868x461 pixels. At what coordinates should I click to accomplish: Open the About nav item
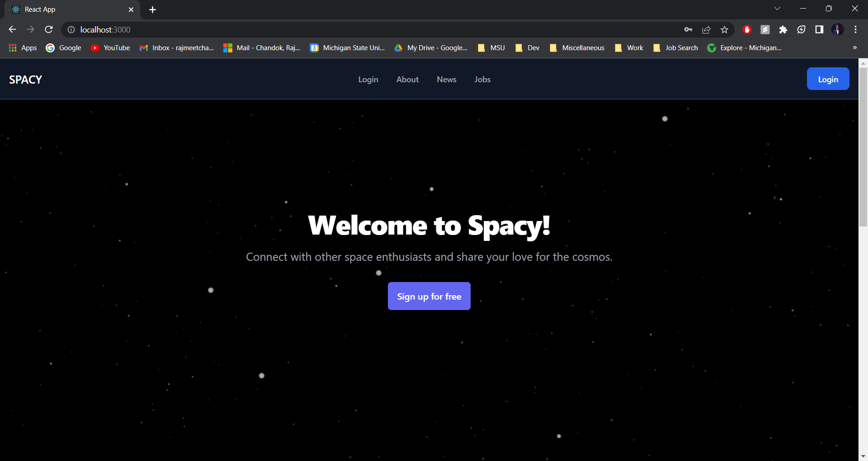(x=407, y=80)
